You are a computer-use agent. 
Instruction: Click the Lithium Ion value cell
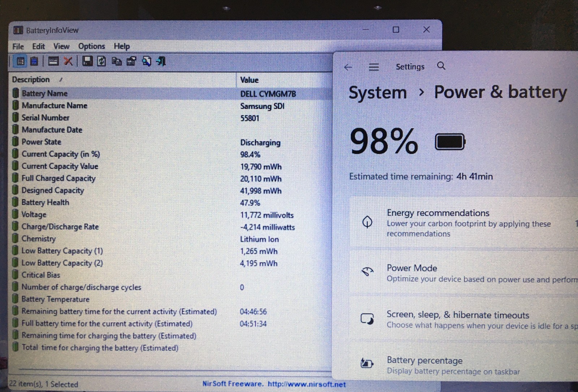(x=259, y=239)
